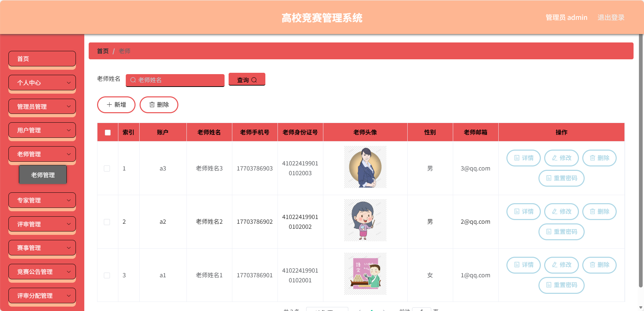
Task: Click the 高校竞赛管理系统 title
Action: click(x=322, y=18)
